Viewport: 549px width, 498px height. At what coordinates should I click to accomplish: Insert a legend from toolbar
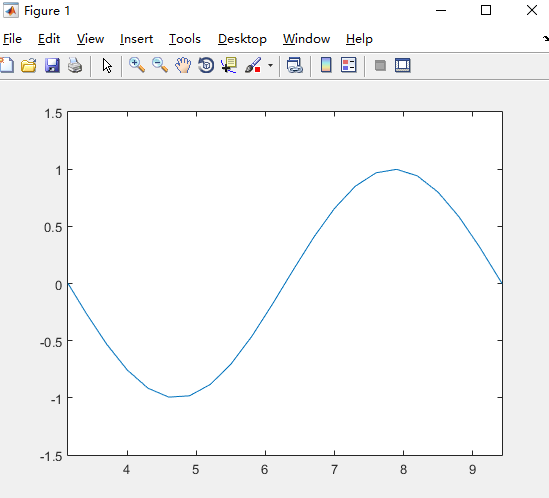click(x=349, y=65)
